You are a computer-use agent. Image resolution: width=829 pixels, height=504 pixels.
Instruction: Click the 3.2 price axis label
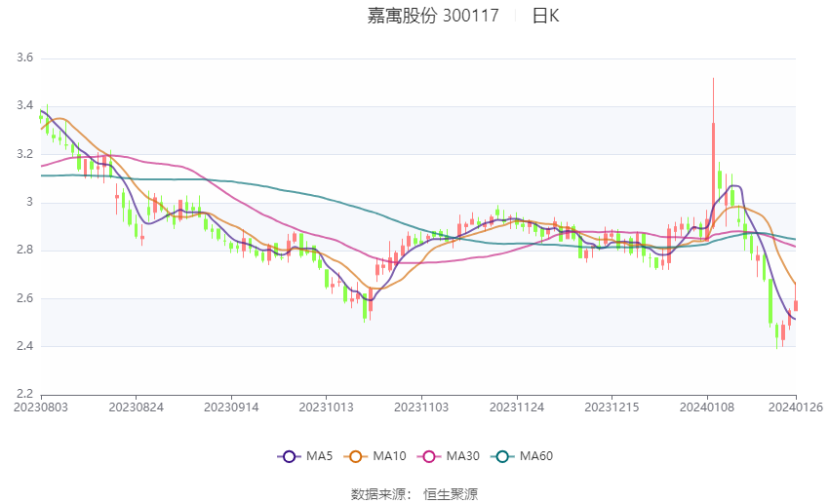pos(24,154)
